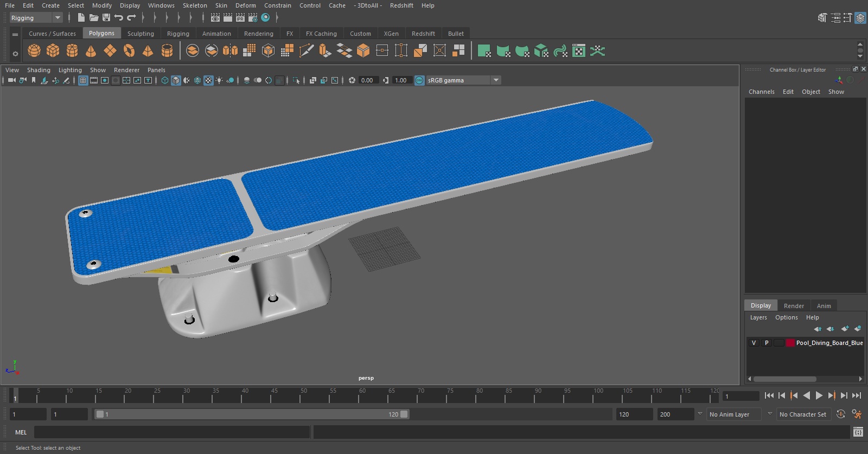Open the shelf tab list menu button
The height and width of the screenshot is (454, 868).
(x=15, y=34)
